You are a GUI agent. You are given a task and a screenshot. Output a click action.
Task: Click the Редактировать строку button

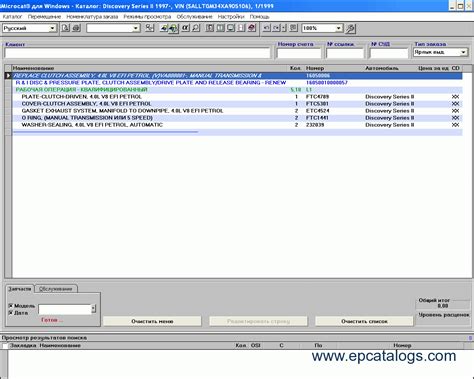pyautogui.click(x=258, y=321)
